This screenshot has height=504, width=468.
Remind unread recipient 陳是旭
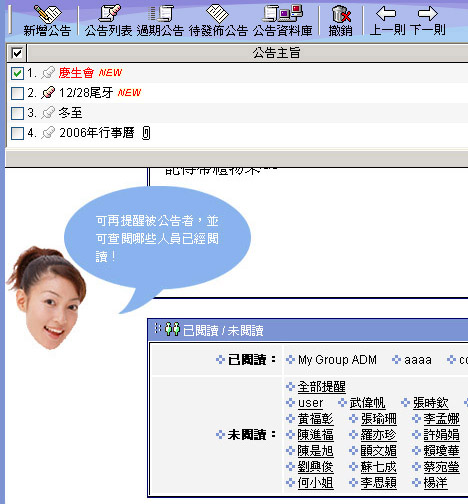[x=315, y=451]
